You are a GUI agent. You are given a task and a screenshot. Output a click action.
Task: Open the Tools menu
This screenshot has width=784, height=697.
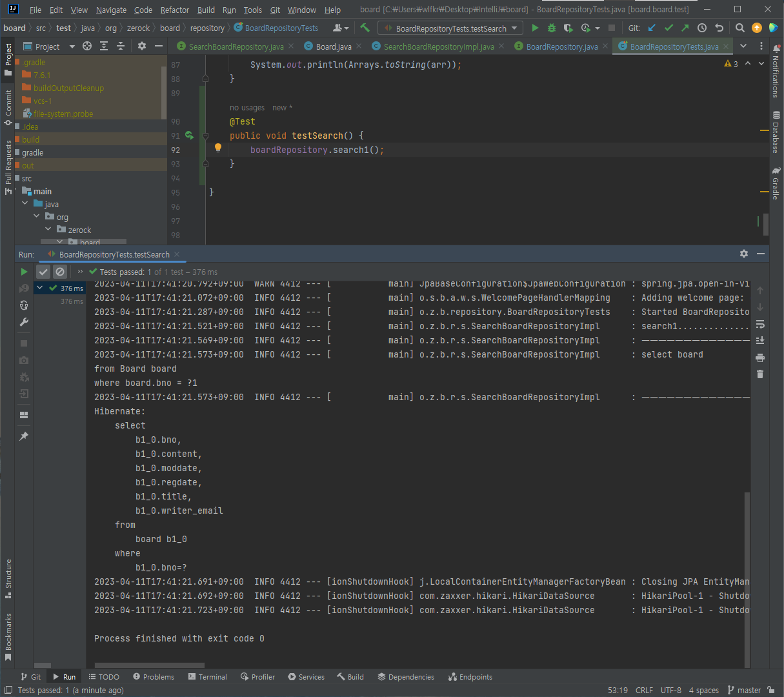[x=253, y=10]
